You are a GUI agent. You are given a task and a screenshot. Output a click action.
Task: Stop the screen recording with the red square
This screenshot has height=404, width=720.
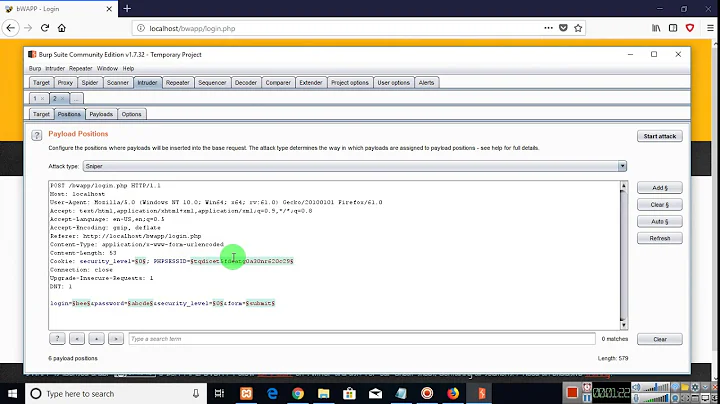point(572,393)
